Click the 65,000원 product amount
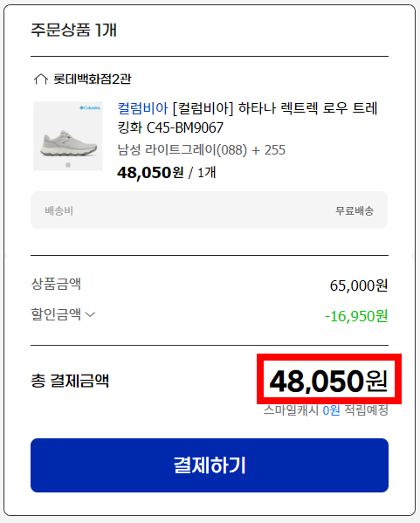420x523 pixels. 359,286
